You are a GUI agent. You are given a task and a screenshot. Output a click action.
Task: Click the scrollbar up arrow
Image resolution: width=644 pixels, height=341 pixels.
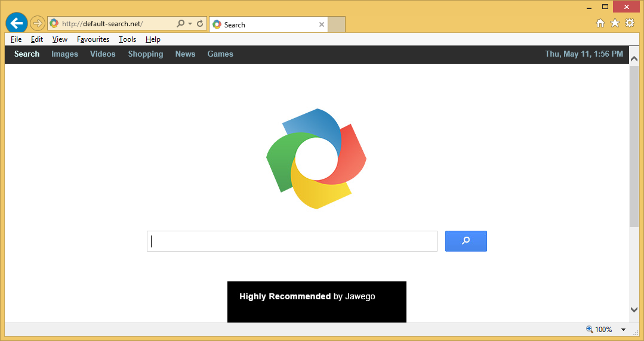(x=634, y=59)
